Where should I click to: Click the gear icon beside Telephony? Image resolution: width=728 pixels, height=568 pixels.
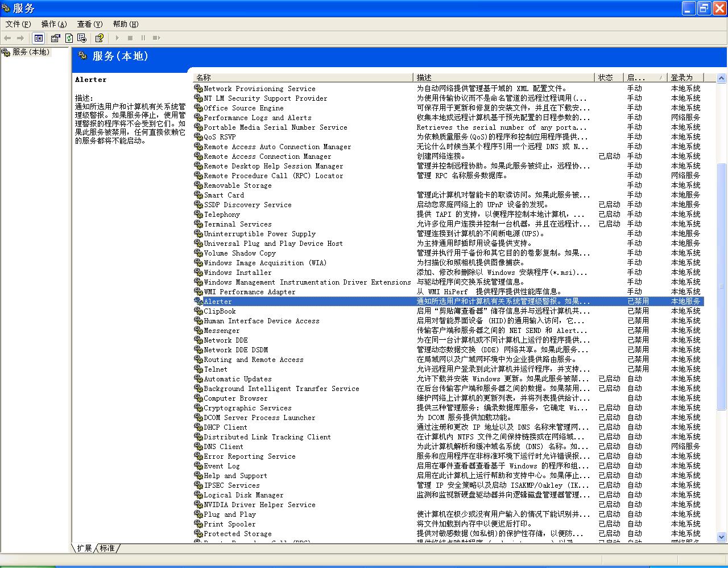tap(198, 215)
